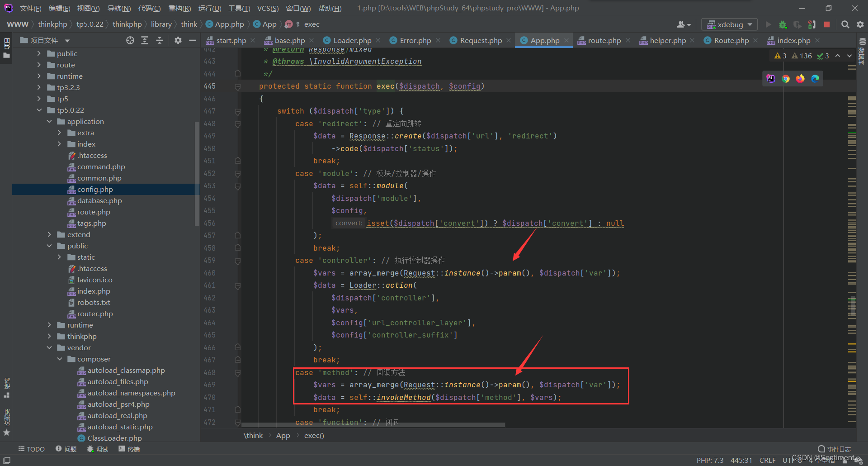Toggle listening for PHP debug connections
868x466 pixels.
pos(812,24)
